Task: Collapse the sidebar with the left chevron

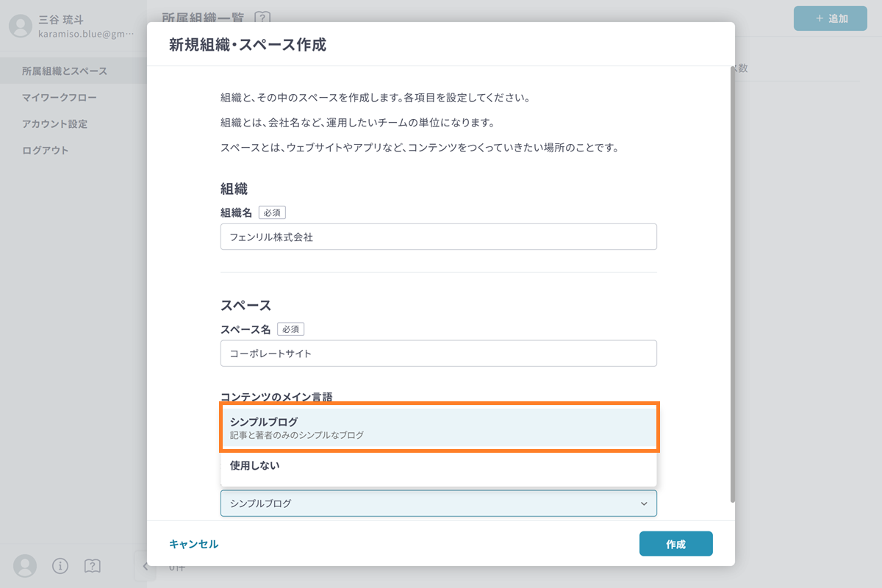Action: coord(145,565)
